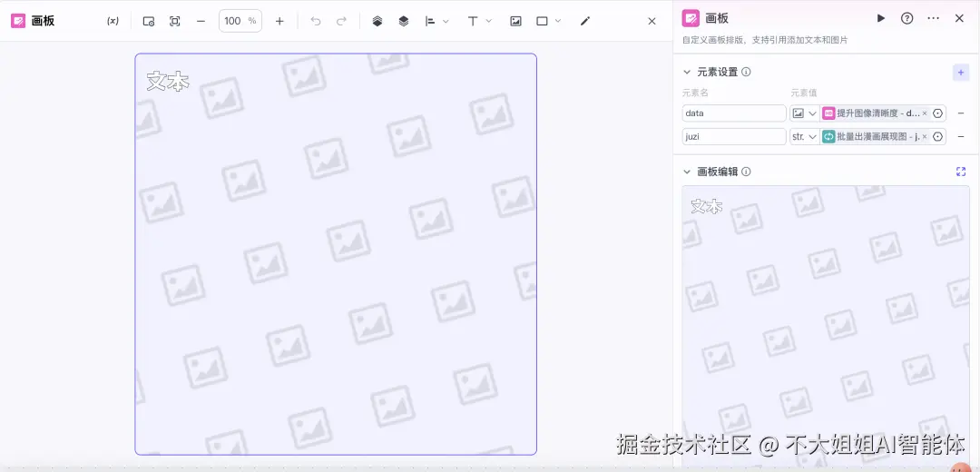Add a new element with plus button
This screenshot has height=472, width=980.
pos(961,73)
